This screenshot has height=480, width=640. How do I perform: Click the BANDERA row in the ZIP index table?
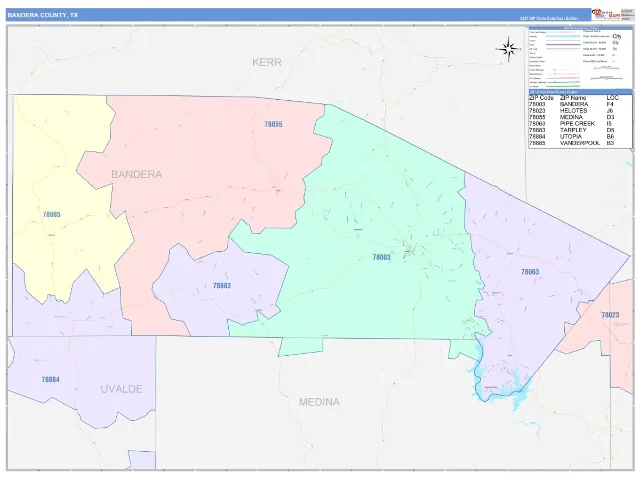coord(580,104)
